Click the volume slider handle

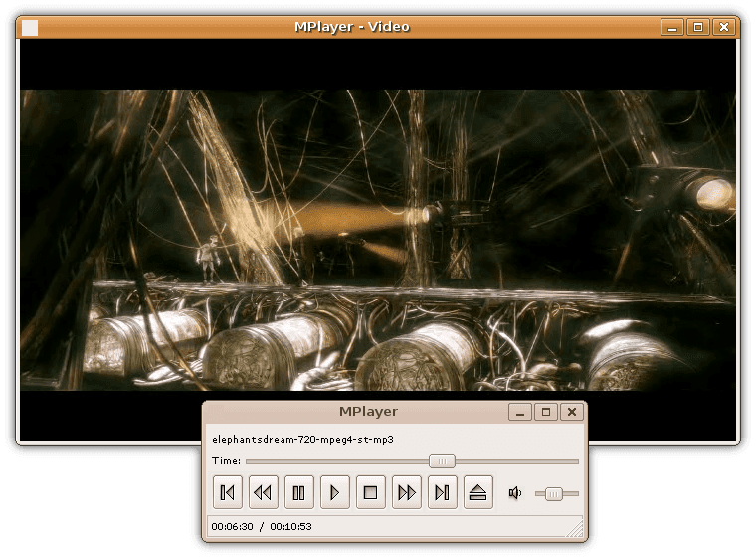pyautogui.click(x=553, y=494)
